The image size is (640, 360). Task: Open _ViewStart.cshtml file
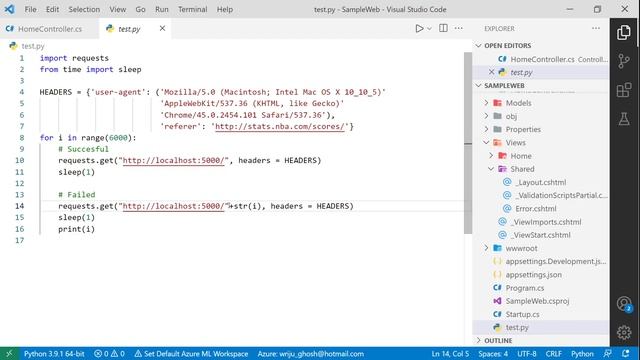(541, 235)
